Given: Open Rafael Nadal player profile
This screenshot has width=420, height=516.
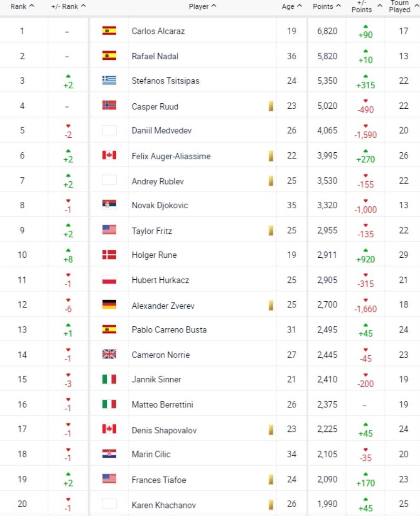Looking at the screenshot, I should click(x=155, y=57).
